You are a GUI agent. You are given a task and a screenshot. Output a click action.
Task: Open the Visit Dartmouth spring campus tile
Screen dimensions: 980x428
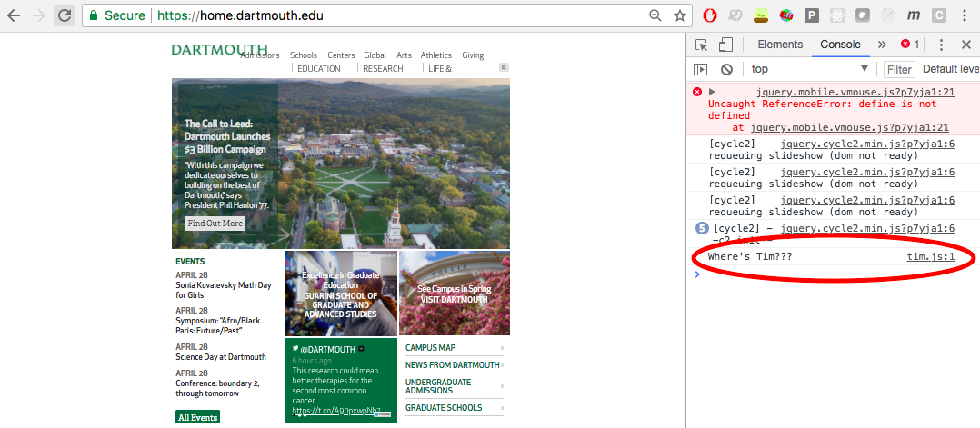(455, 294)
